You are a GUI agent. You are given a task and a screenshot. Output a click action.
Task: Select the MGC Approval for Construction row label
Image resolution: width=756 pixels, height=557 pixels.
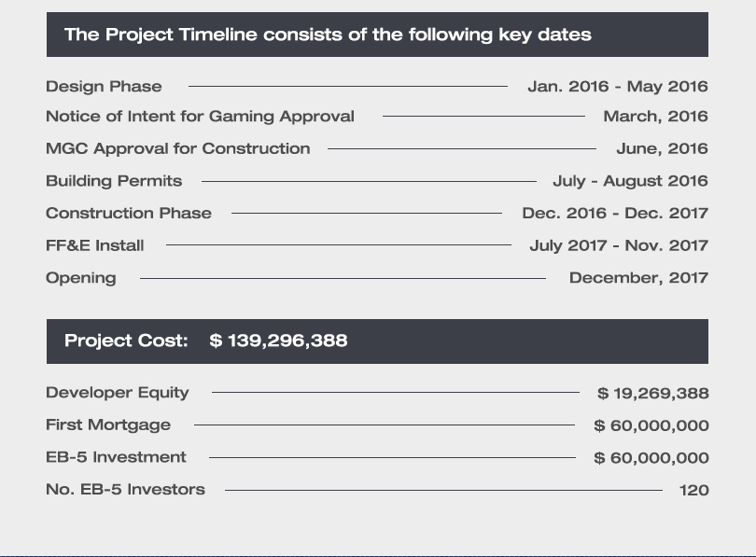pos(177,148)
